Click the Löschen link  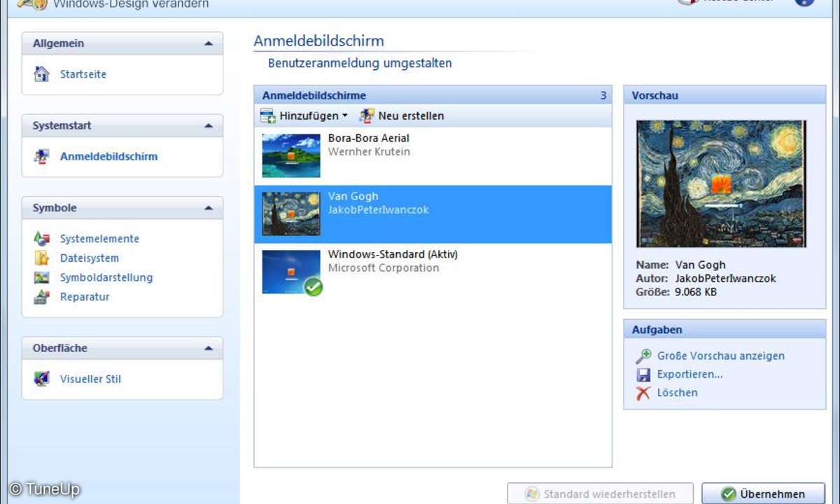pos(678,393)
